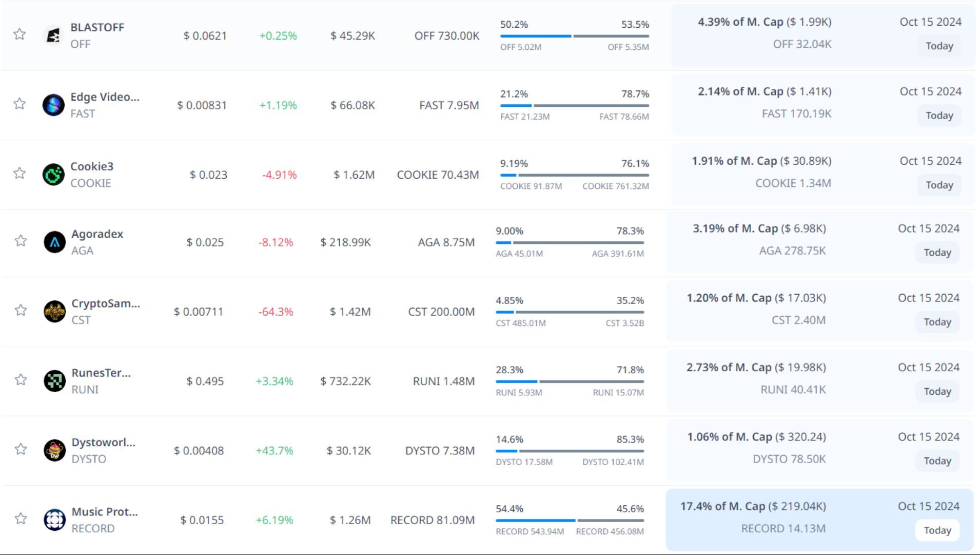
Task: Toggle the favorite star for Cookie3
Action: click(x=19, y=173)
